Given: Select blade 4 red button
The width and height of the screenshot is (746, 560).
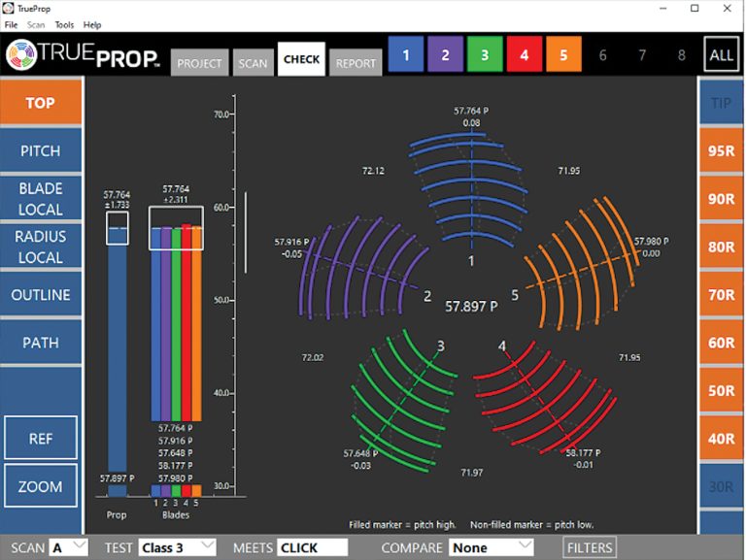Looking at the screenshot, I should (524, 55).
